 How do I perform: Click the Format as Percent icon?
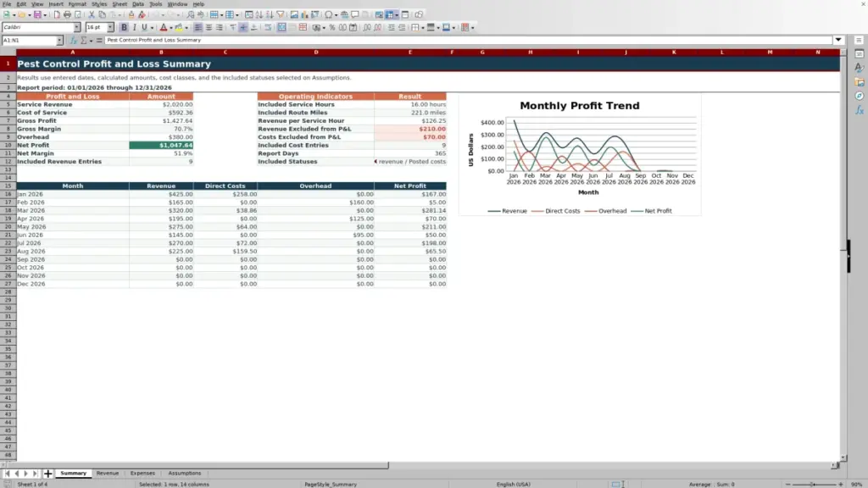coord(332,28)
